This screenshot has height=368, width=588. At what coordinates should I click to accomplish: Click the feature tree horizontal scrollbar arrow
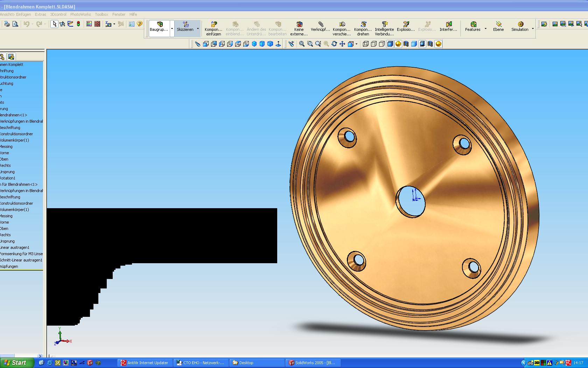tap(40, 356)
